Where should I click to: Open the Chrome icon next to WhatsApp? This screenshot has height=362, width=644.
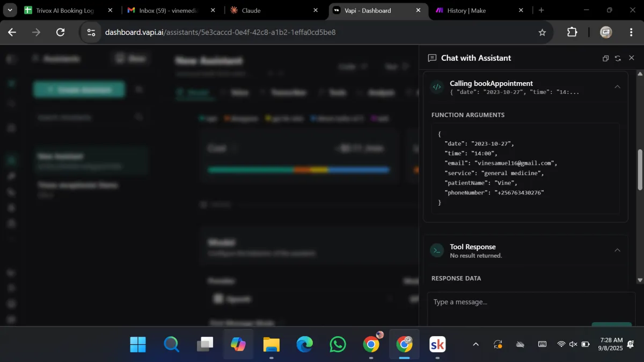371,344
